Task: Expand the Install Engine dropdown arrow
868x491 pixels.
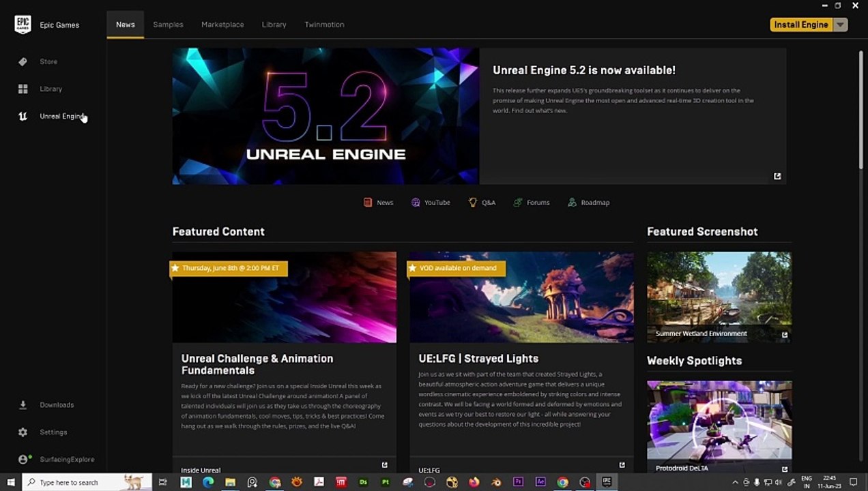Action: pos(841,25)
